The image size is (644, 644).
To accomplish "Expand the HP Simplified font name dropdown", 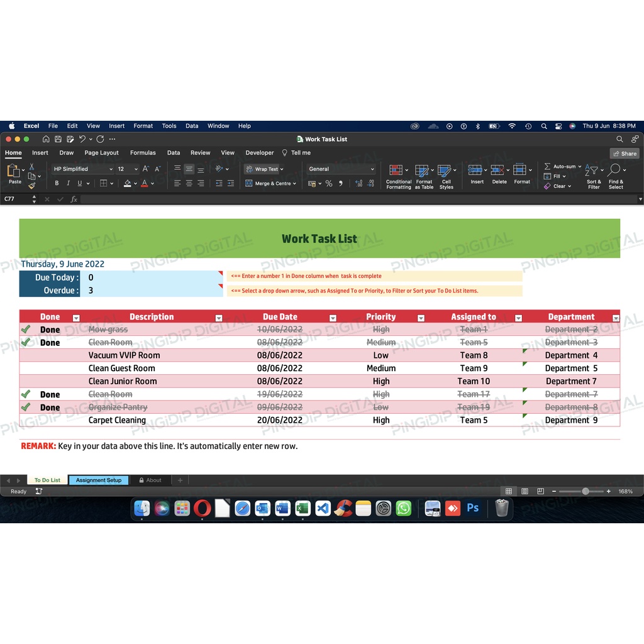I will (111, 169).
